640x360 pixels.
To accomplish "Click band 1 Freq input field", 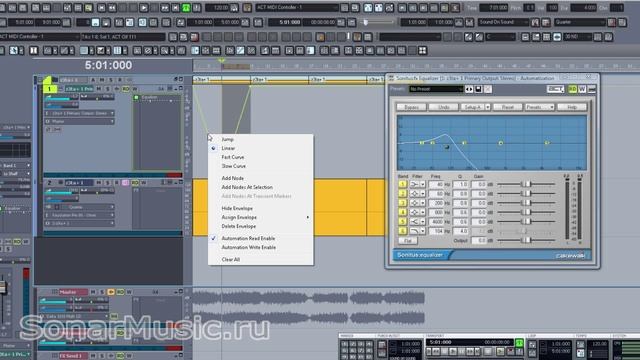I will (x=437, y=184).
